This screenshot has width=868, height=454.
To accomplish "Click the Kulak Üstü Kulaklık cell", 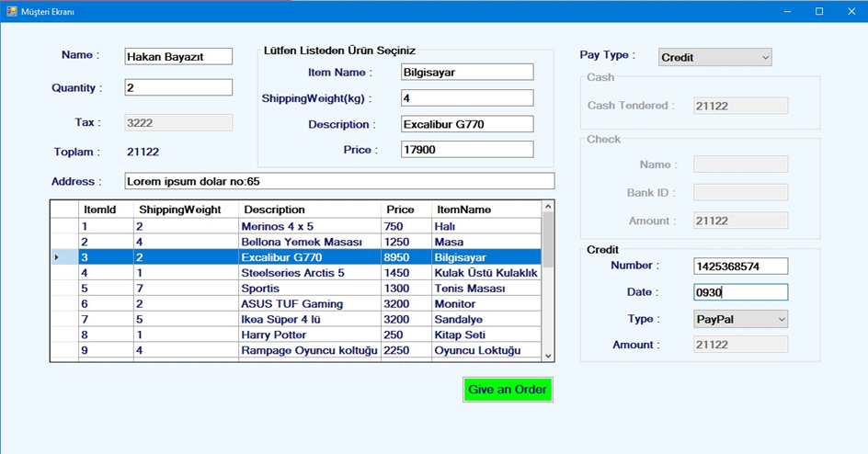I will pos(486,273).
